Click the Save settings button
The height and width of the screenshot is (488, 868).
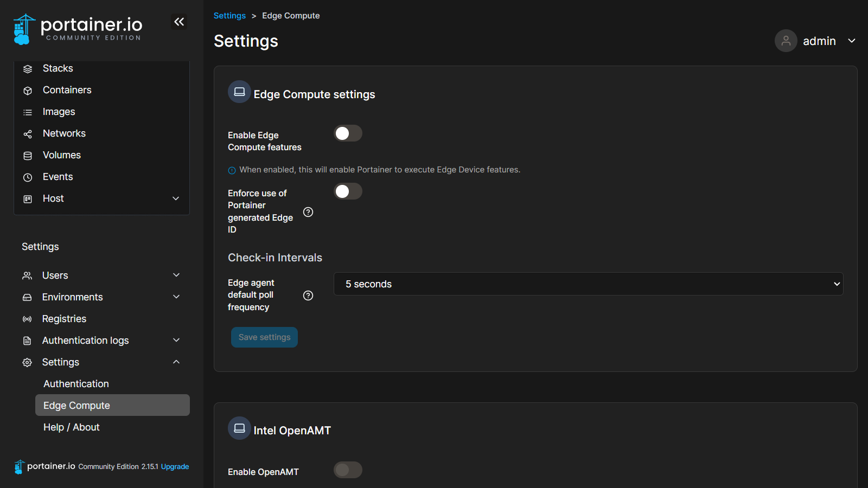pos(264,337)
